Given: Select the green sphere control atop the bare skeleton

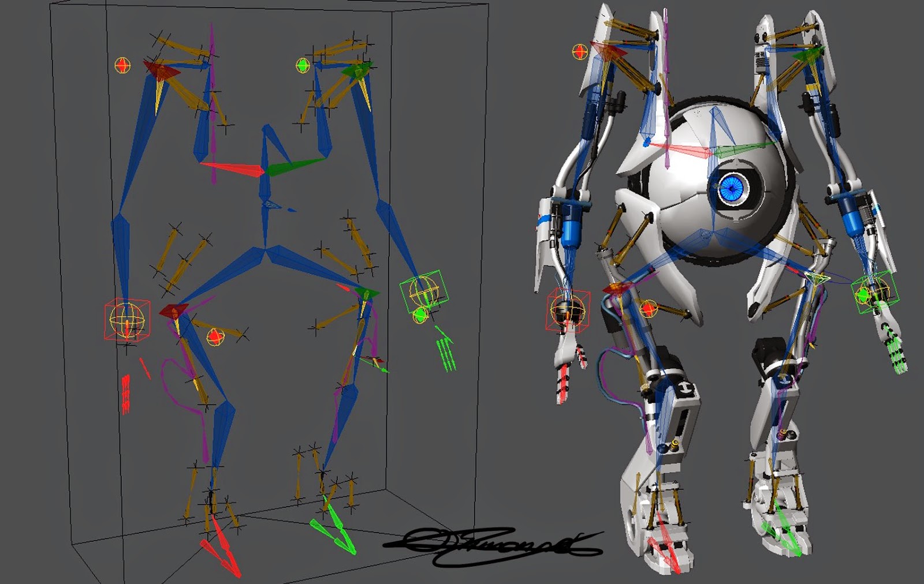Looking at the screenshot, I should click(x=303, y=65).
